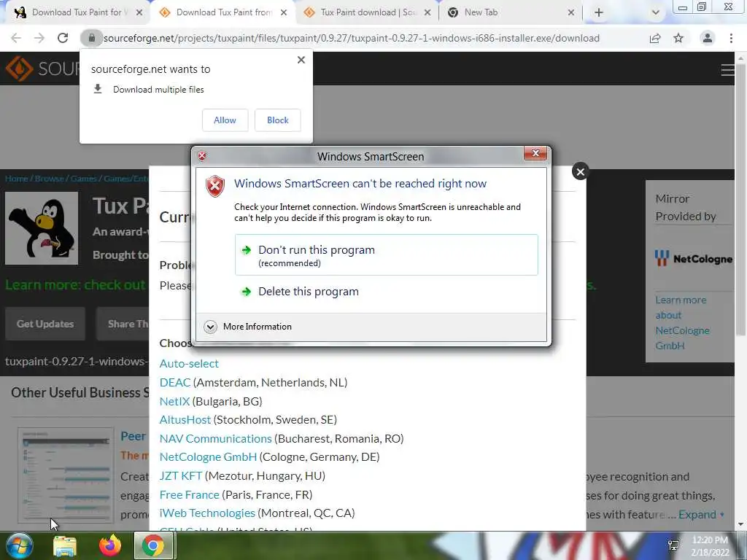Choose 'Don't run this program' option
Viewport: 747px width, 560px height.
point(387,254)
